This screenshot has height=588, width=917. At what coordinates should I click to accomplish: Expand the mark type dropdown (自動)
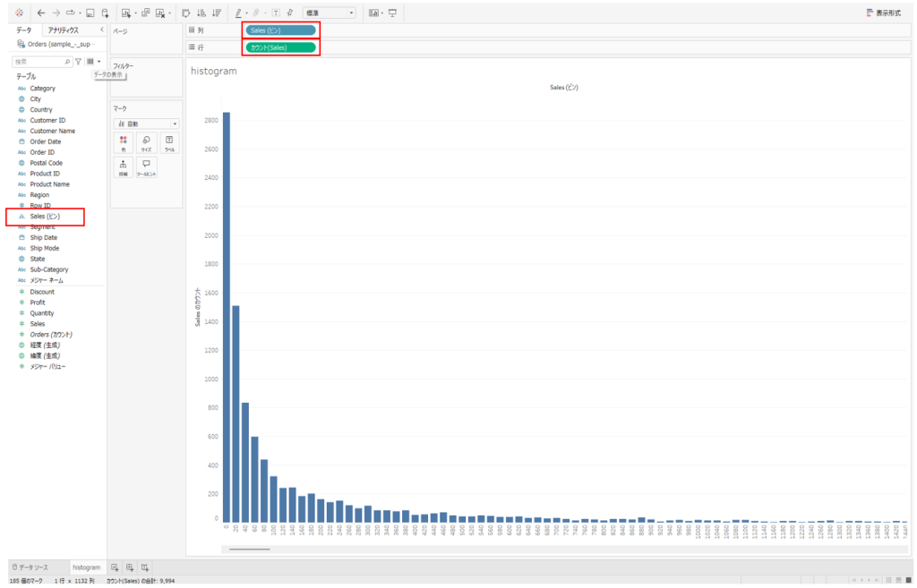pyautogui.click(x=146, y=124)
